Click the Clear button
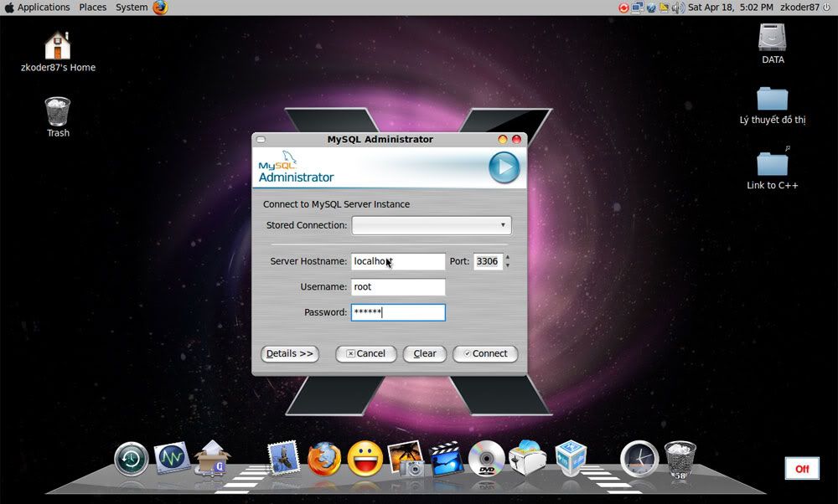The height and width of the screenshot is (504, 838). [425, 353]
